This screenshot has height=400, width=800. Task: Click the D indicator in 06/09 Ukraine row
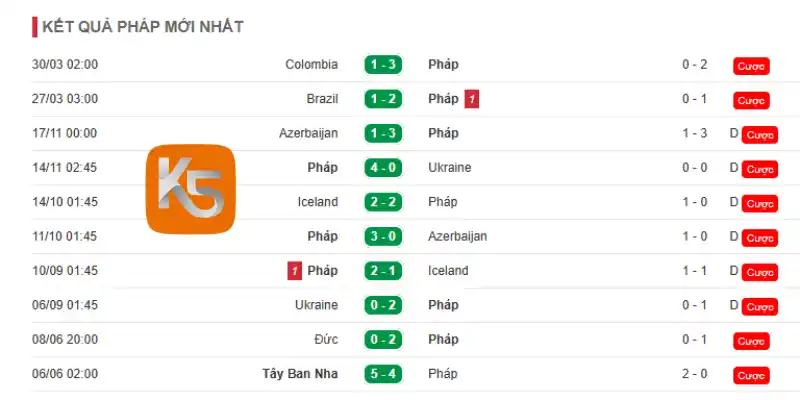[734, 305]
